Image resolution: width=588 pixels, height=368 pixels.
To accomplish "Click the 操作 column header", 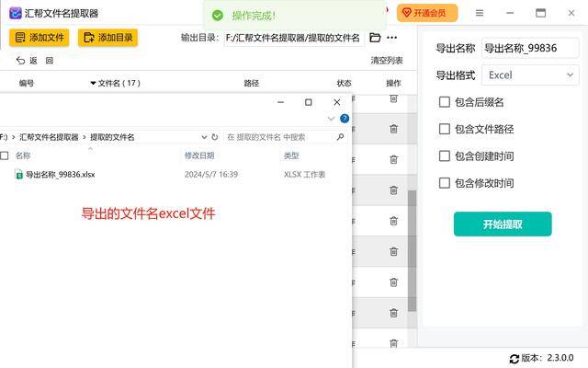I will [393, 83].
